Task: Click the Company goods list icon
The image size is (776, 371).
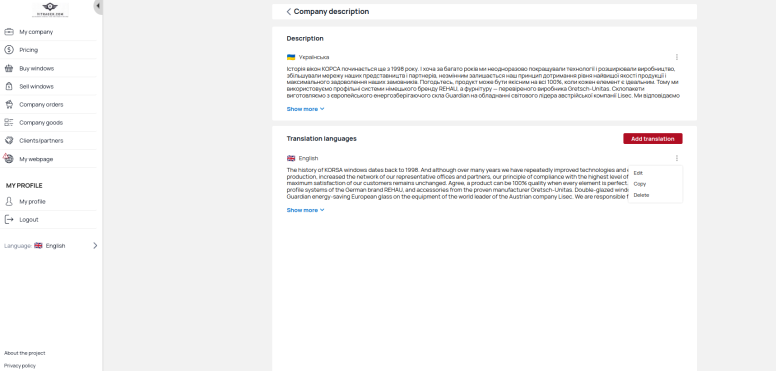Action: click(x=9, y=122)
